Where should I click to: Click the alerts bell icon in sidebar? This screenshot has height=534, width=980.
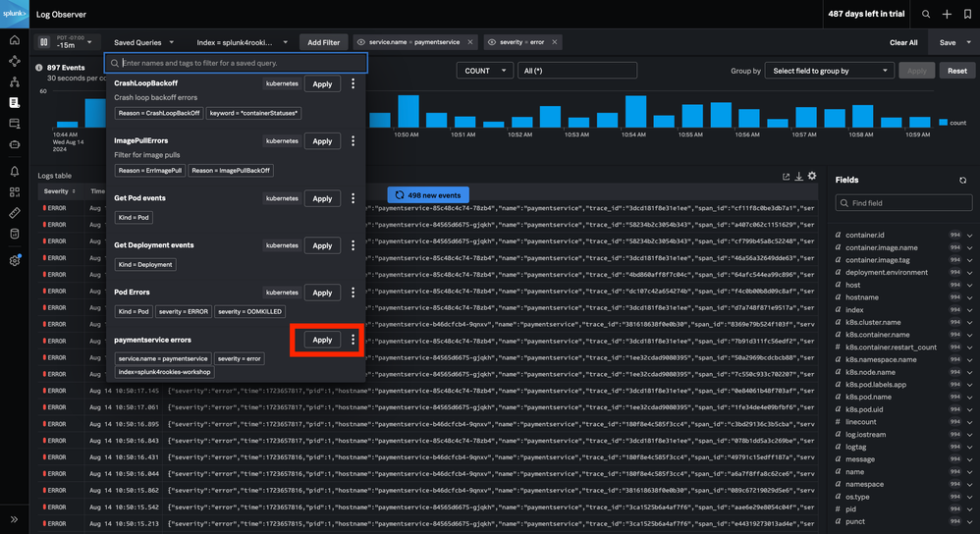[x=15, y=171]
